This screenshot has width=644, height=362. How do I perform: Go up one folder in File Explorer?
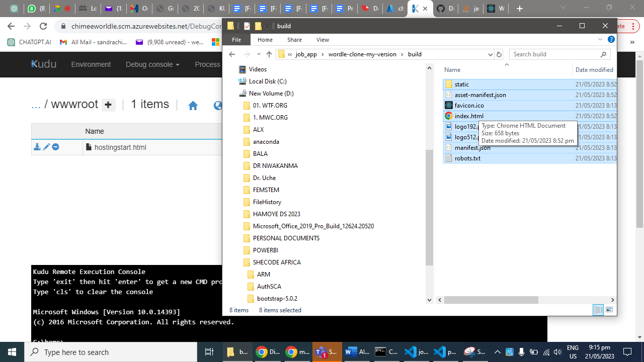coord(269,54)
